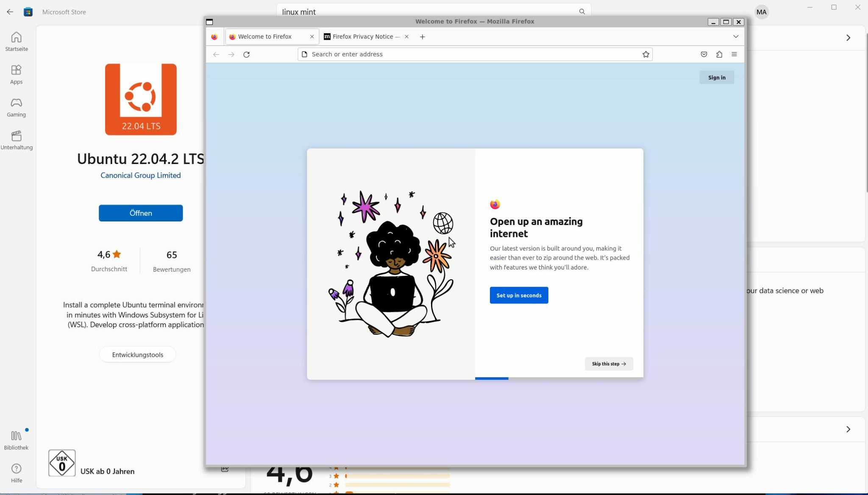Expand top right chevron in Store
This screenshot has width=868, height=495.
pos(848,38)
